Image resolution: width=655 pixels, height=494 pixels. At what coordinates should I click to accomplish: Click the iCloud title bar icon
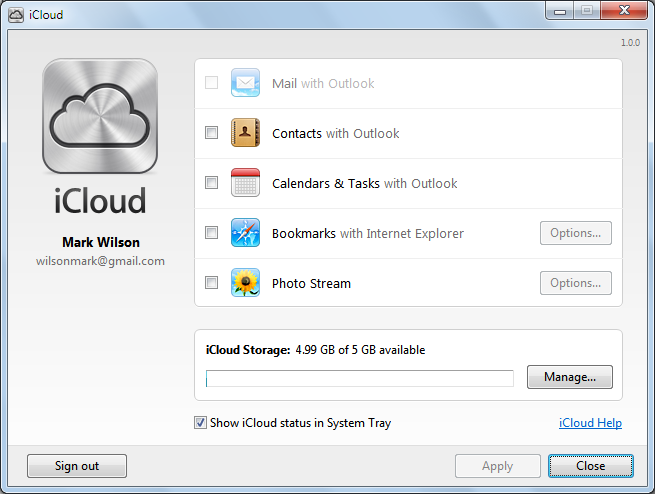(16, 15)
